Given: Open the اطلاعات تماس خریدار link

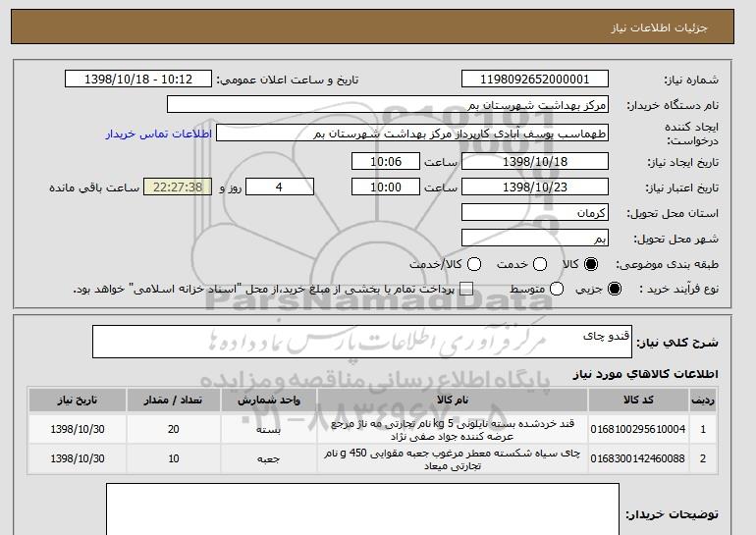Looking at the screenshot, I should tap(159, 134).
